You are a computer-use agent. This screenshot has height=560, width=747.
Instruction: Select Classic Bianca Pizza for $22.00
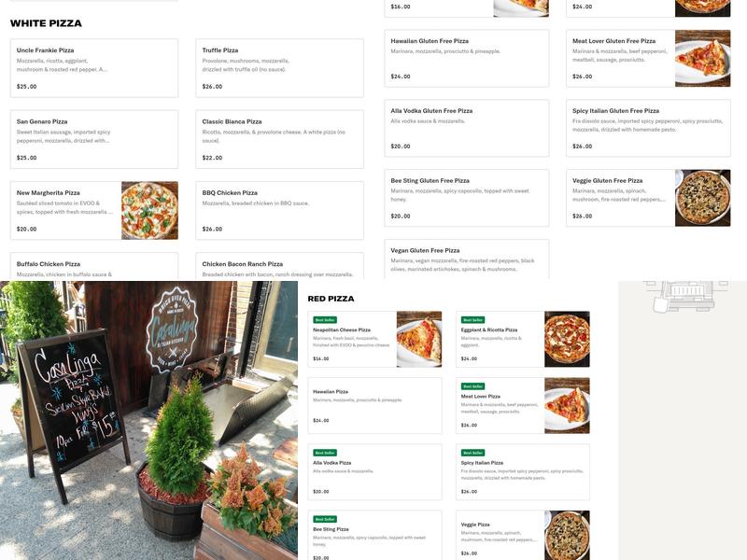[x=279, y=139]
